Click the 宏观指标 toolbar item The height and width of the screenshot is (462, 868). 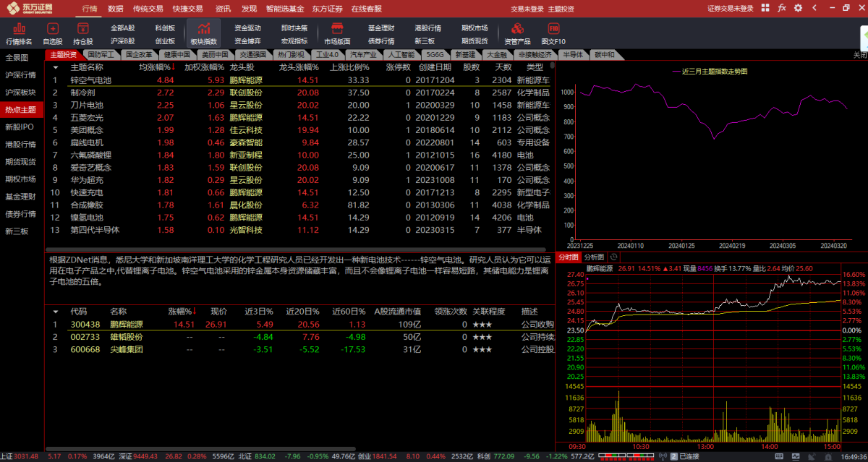[x=294, y=41]
